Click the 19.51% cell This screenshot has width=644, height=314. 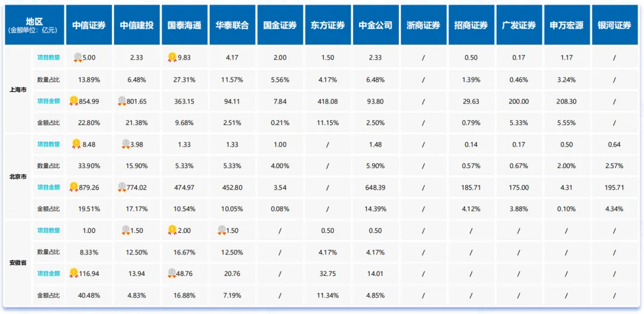pyautogui.click(x=89, y=209)
